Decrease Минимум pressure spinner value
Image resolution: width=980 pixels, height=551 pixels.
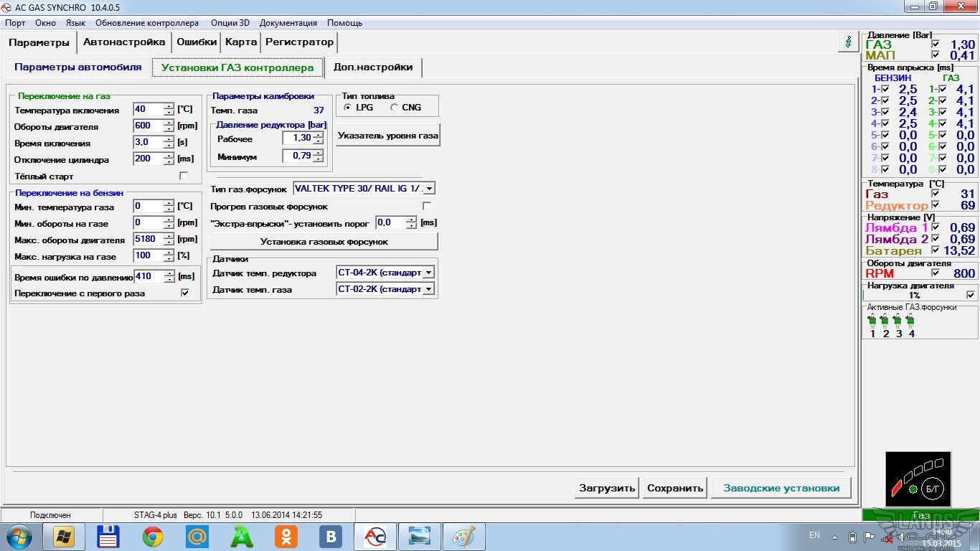(318, 159)
